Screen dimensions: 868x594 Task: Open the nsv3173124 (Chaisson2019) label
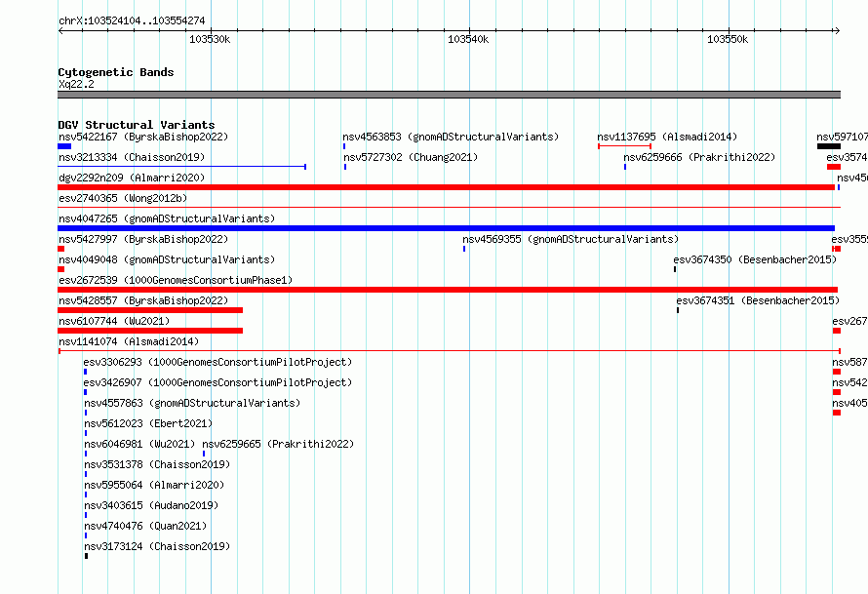[x=157, y=546]
